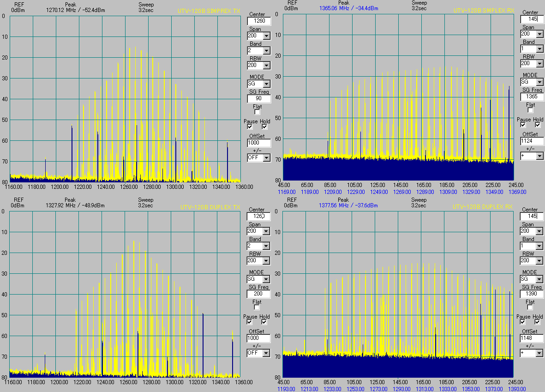Expand the MODE dropdown in DUPLEX RX panel
The image size is (545, 392).
[x=539, y=279]
